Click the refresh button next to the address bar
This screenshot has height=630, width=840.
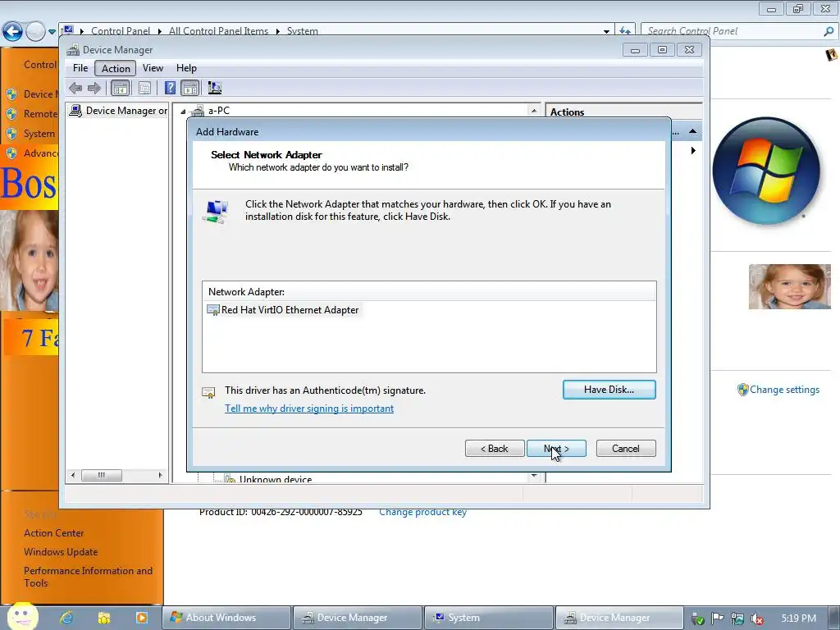pos(624,31)
